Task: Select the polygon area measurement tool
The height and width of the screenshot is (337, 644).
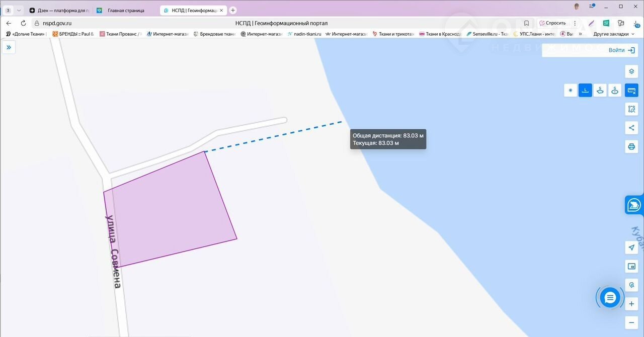Action: [600, 91]
